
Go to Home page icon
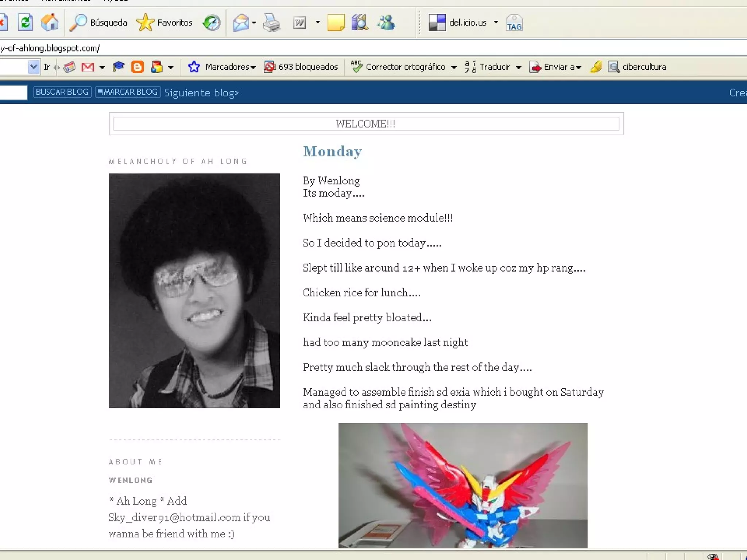click(50, 23)
